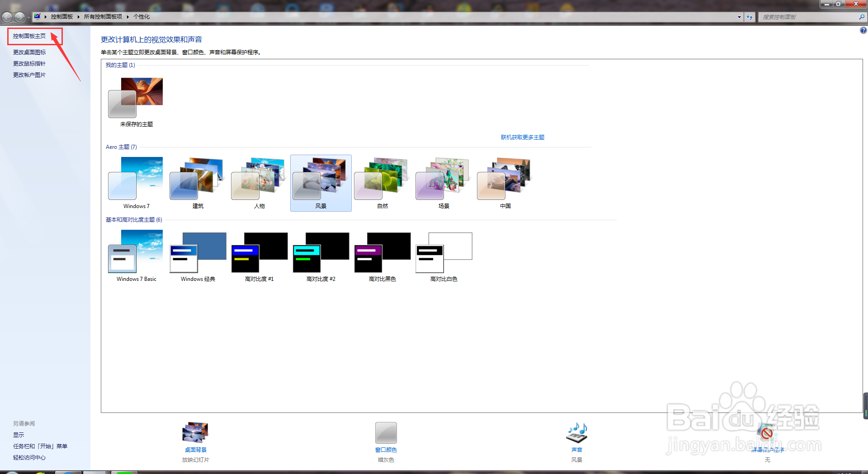Open 桌面背景 desktop background settings
Screen dimensions: 868x474
(195, 433)
